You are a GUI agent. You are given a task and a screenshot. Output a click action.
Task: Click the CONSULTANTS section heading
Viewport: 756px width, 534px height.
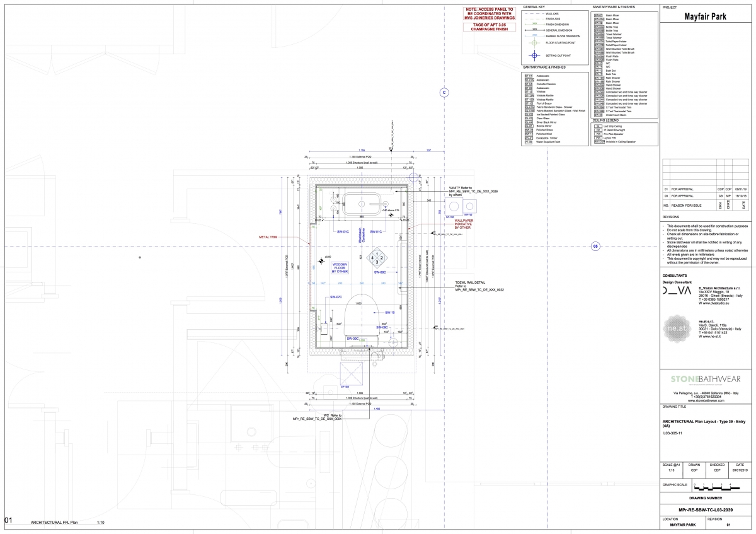coord(675,276)
